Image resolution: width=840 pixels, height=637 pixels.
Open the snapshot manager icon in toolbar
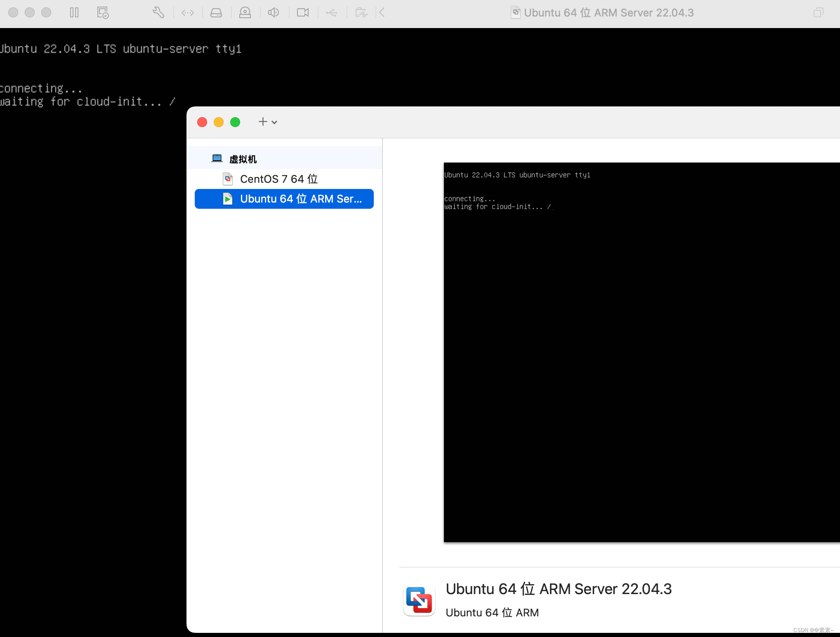coord(103,13)
